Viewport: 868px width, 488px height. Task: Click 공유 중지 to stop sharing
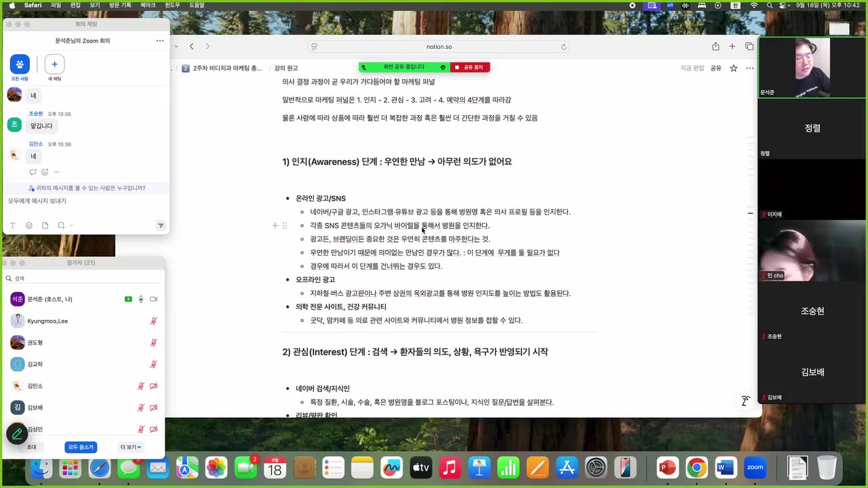(469, 67)
